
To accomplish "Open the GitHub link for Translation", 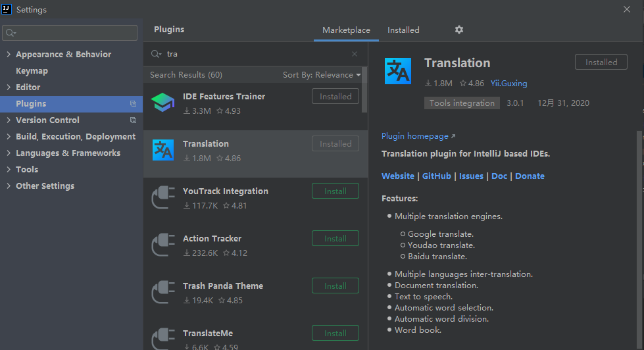I will pyautogui.click(x=436, y=176).
